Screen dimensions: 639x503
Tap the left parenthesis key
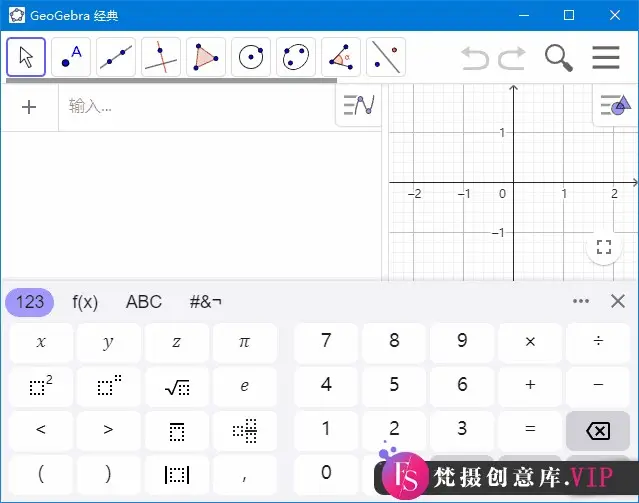41,474
